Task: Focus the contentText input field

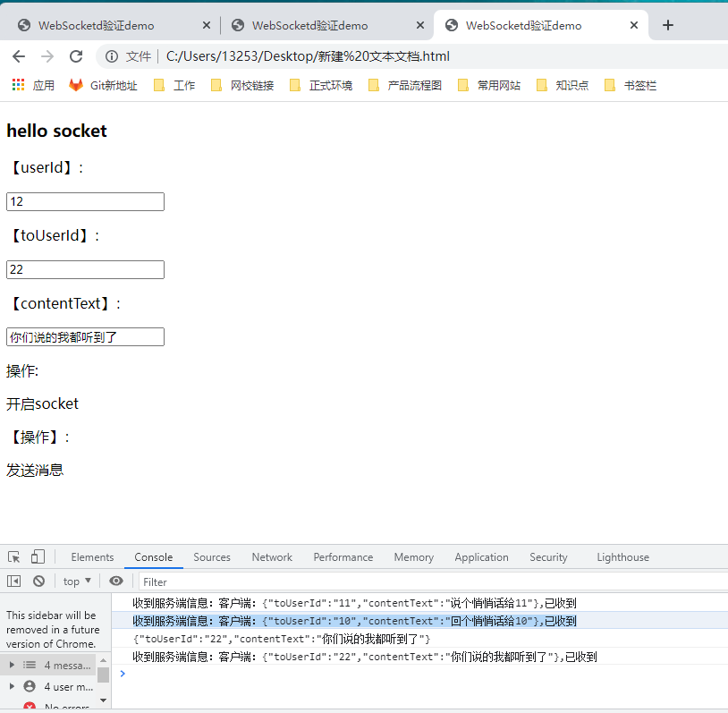Action: [86, 336]
